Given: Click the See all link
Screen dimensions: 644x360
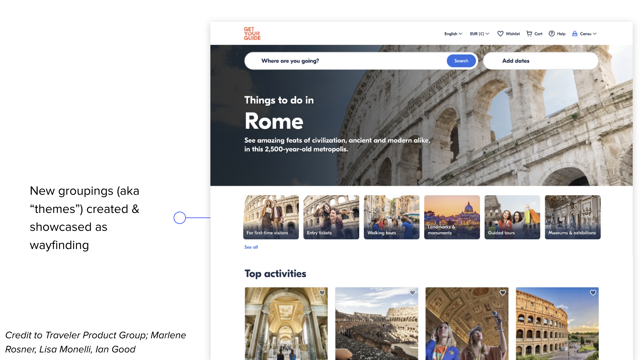Looking at the screenshot, I should point(251,247).
